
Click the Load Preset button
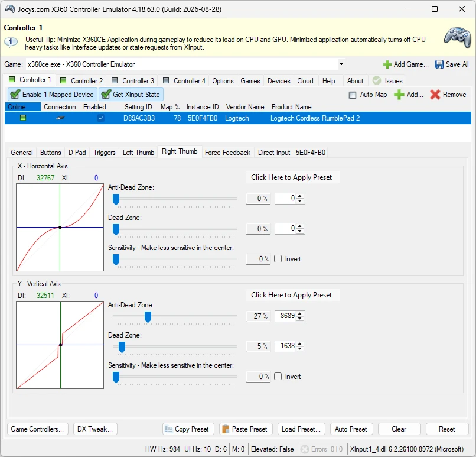pyautogui.click(x=301, y=429)
